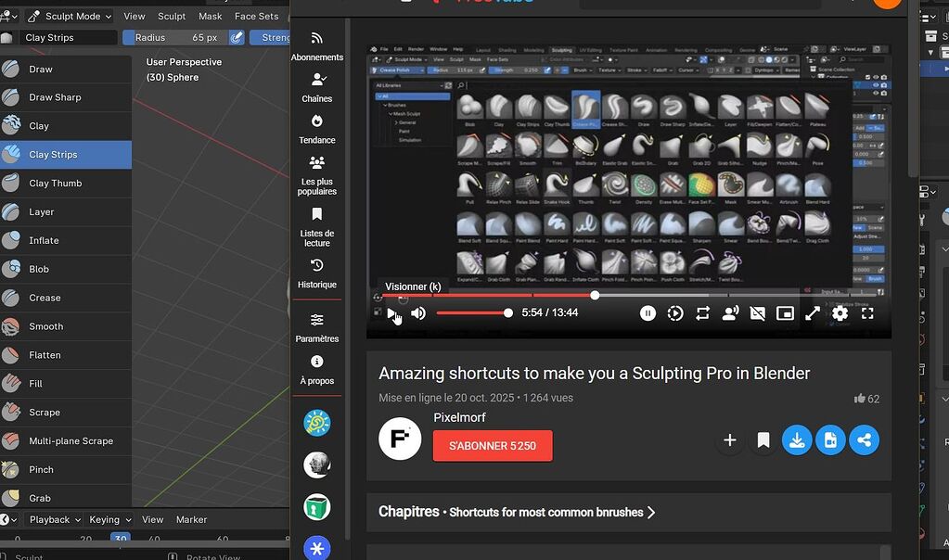Screen dimensions: 949x560
Task: Click S'ABONNER 5250 button
Action: [493, 446]
